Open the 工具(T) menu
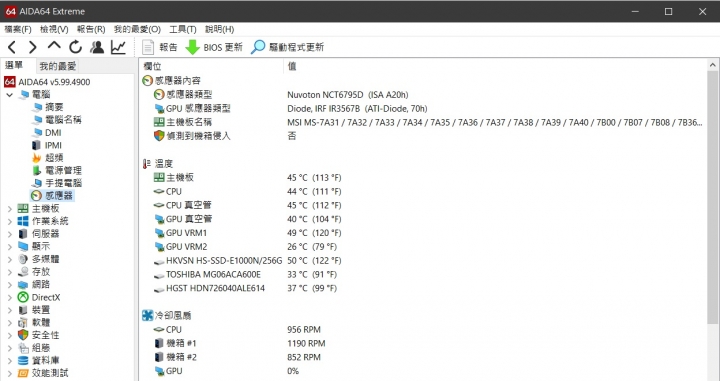This screenshot has width=720, height=381. coord(183,29)
